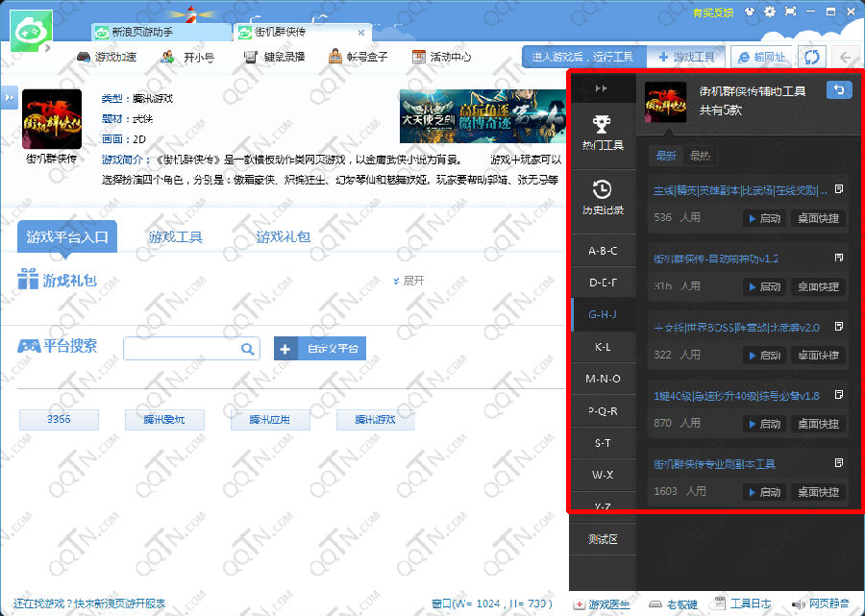Select the K-L letter category
Image resolution: width=865 pixels, height=616 pixels.
click(x=603, y=346)
